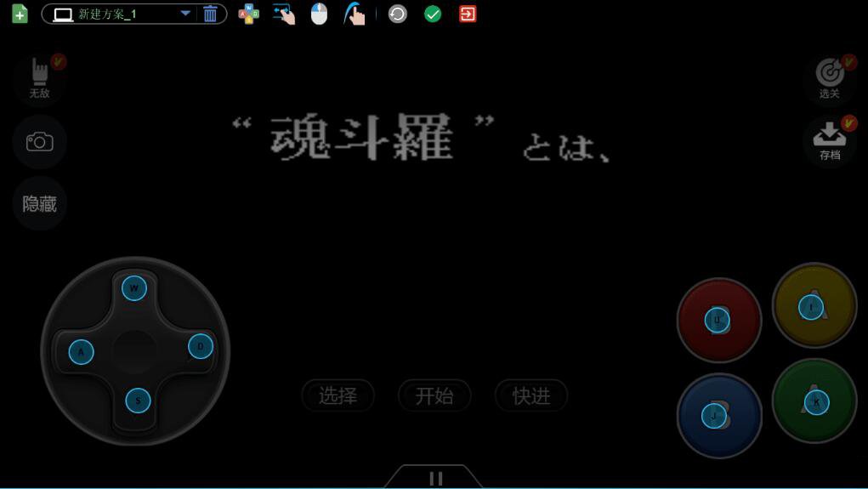868x489 pixels.
Task: Create a new key mapping scheme
Action: click(20, 14)
